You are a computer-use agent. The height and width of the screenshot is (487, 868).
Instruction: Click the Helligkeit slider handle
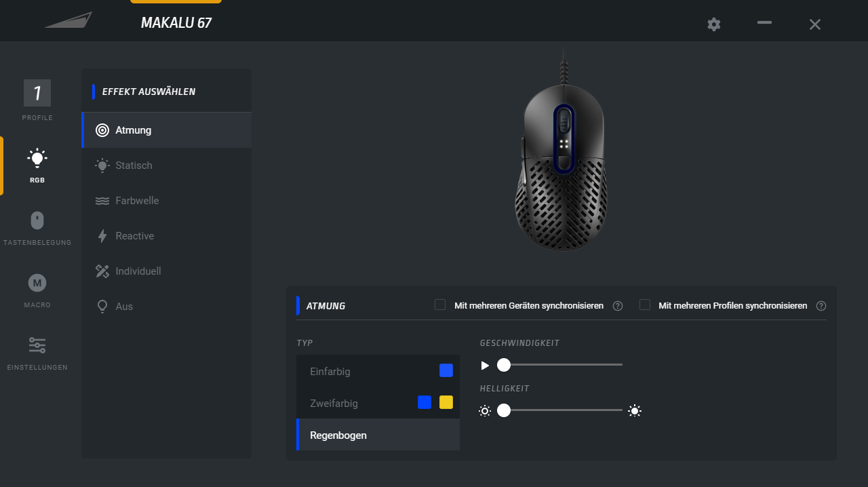tap(503, 410)
